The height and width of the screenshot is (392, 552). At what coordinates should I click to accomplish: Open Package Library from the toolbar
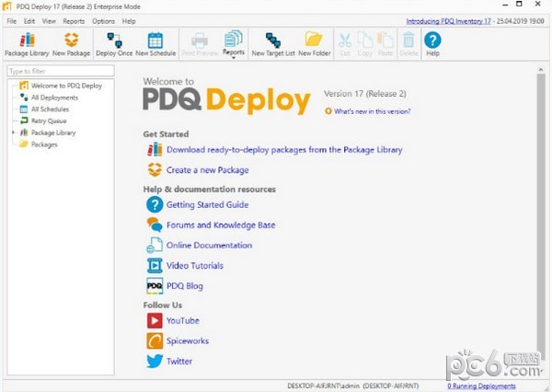pos(27,44)
